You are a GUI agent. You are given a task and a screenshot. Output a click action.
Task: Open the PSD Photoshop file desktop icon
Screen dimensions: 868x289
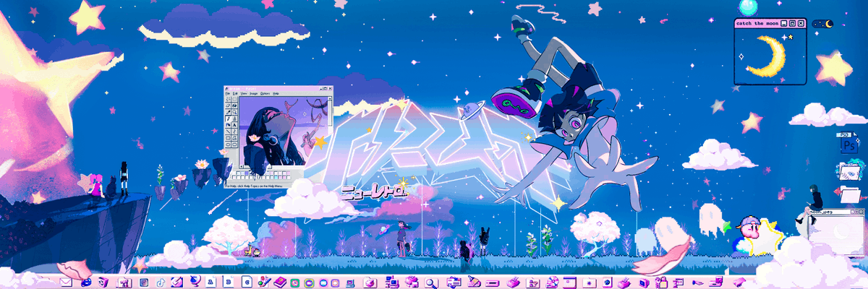coord(847,144)
